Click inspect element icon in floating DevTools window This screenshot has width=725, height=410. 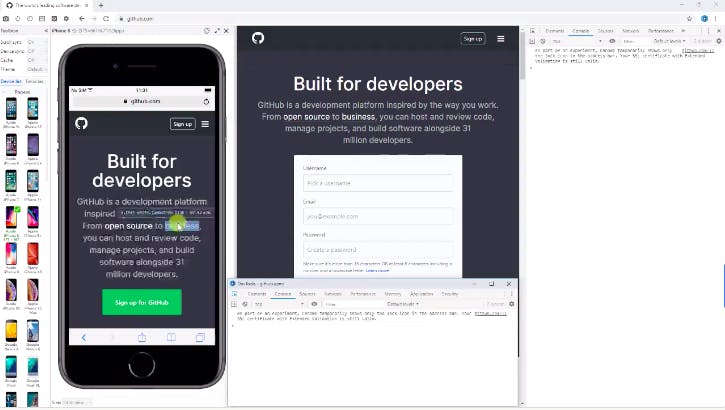[234, 294]
